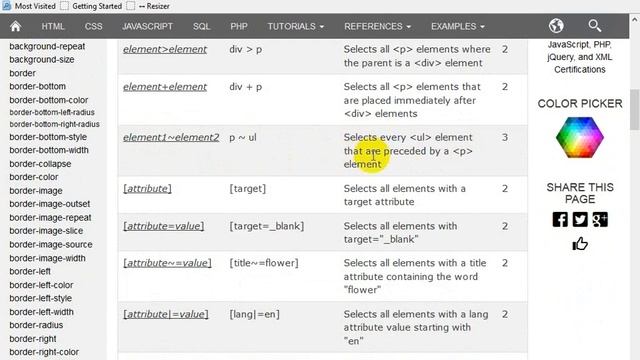Open the PHP nav item

pyautogui.click(x=239, y=27)
